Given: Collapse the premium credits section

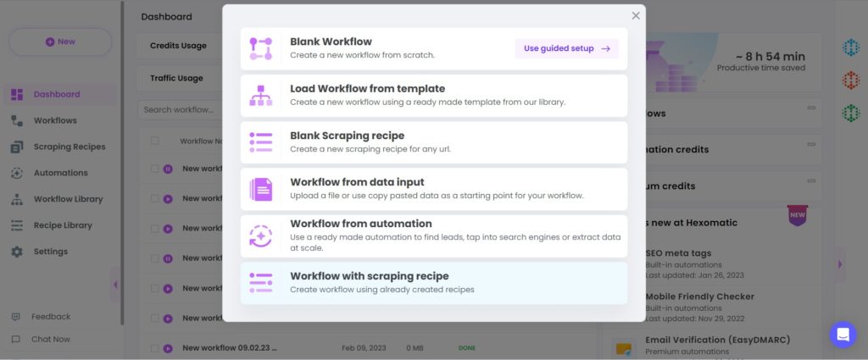Looking at the screenshot, I should click(x=811, y=180).
